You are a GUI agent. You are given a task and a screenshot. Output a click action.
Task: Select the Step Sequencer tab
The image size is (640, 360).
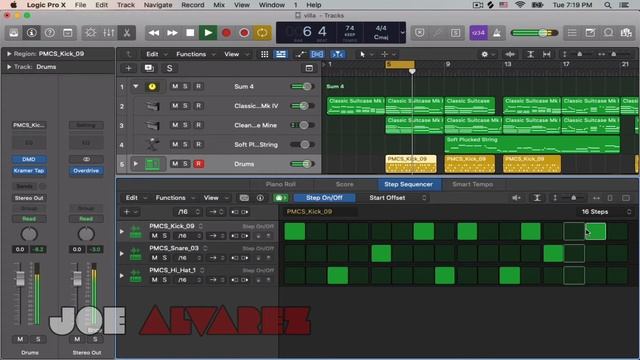tap(408, 184)
